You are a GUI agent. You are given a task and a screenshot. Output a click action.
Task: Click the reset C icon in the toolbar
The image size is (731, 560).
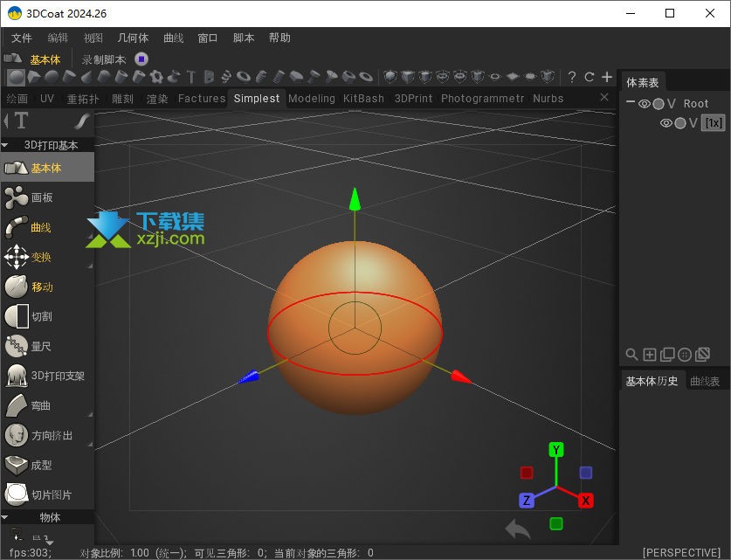[x=590, y=77]
